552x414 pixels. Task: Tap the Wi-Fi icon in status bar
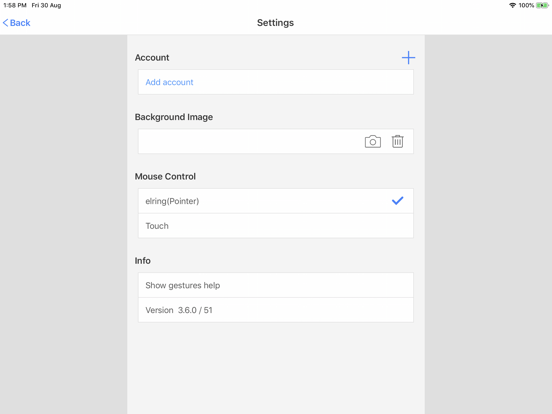[513, 5]
